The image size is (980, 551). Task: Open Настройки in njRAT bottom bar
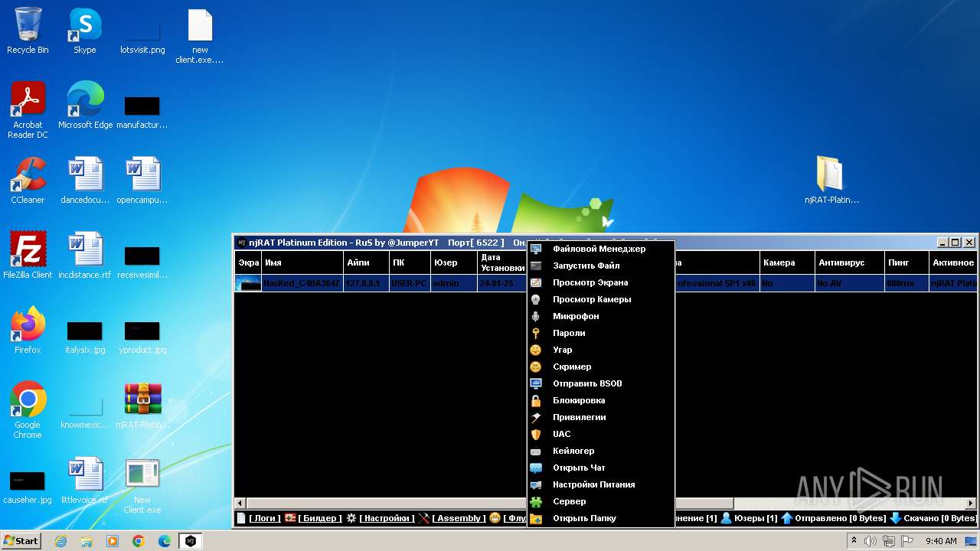(x=387, y=518)
